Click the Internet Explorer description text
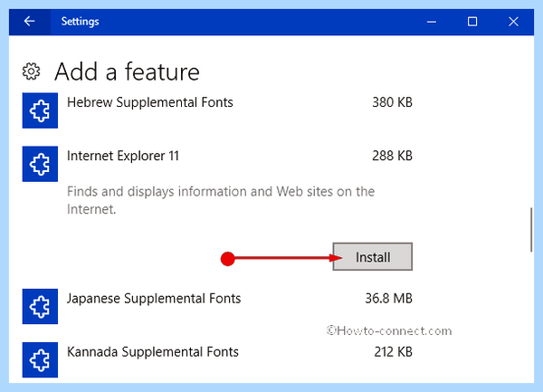Image resolution: width=543 pixels, height=392 pixels. click(x=221, y=200)
